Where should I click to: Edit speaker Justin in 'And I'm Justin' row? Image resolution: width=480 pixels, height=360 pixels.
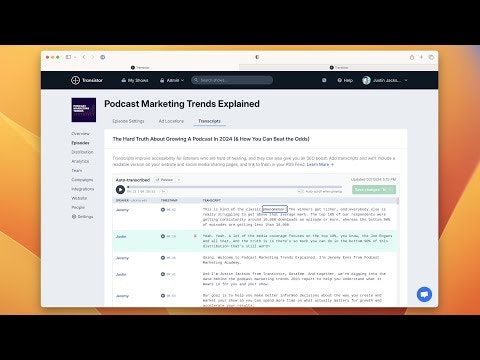click(x=121, y=274)
